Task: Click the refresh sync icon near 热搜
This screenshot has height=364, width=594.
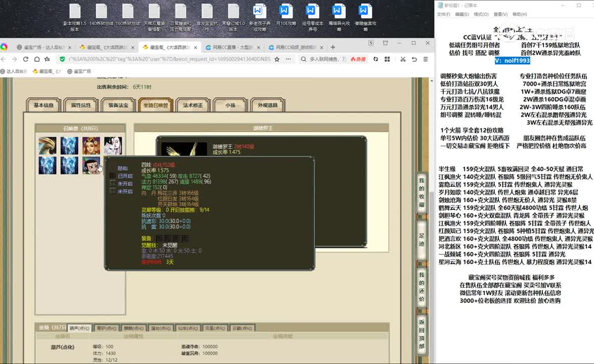Action: click(x=375, y=59)
